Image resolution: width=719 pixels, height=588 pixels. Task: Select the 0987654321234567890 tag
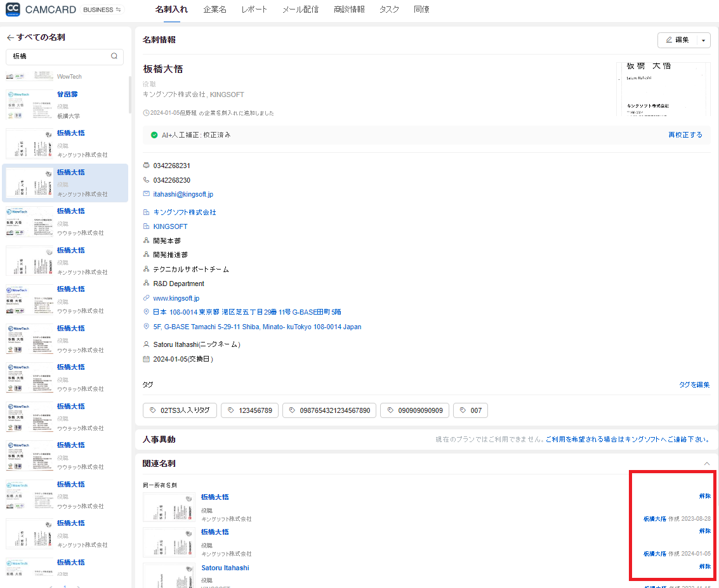[x=329, y=410]
